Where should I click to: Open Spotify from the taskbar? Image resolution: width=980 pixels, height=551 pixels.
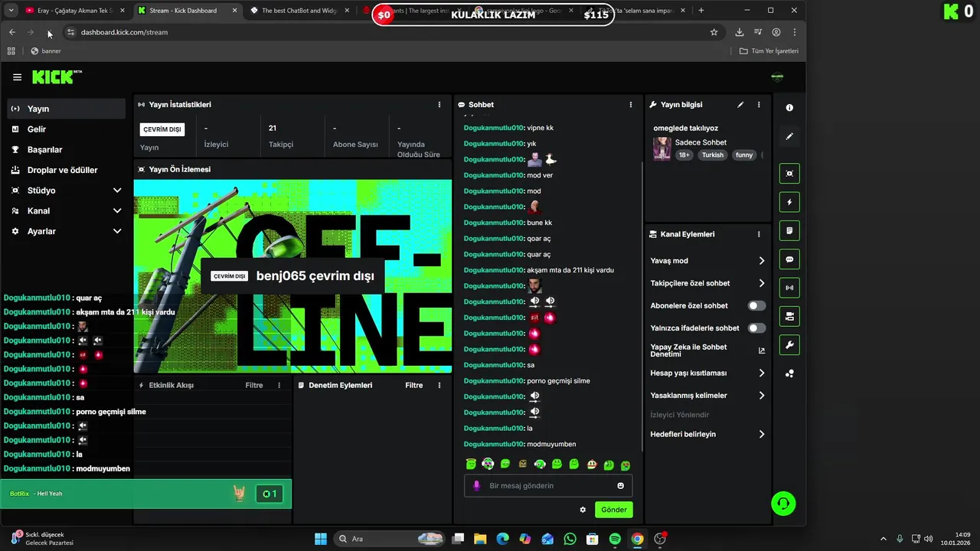click(x=615, y=539)
